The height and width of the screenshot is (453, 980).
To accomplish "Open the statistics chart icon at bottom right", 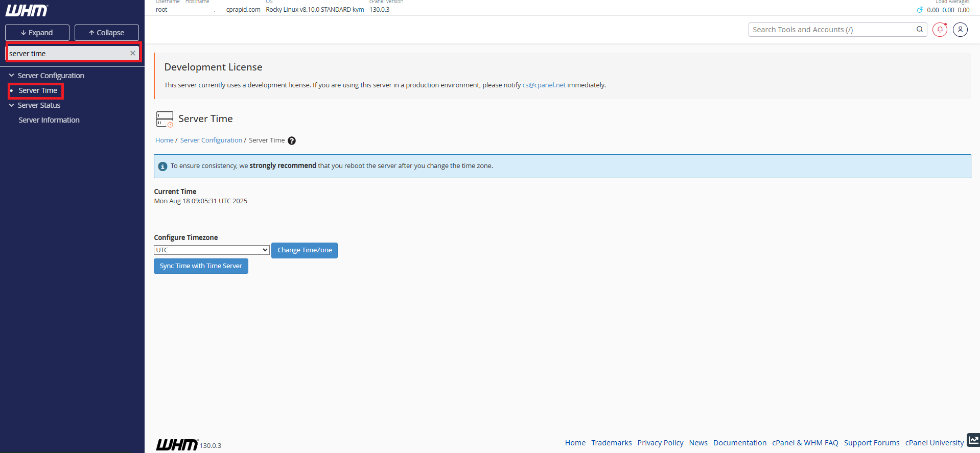I will click(x=973, y=440).
